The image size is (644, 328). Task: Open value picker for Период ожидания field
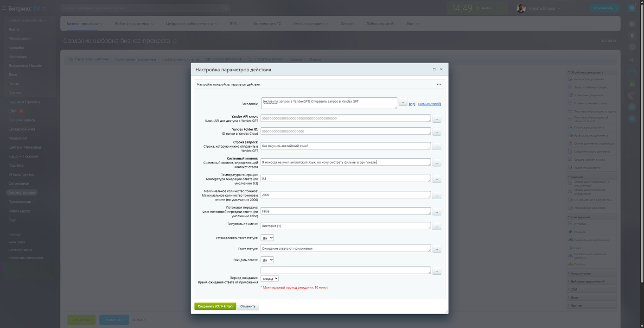437,271
